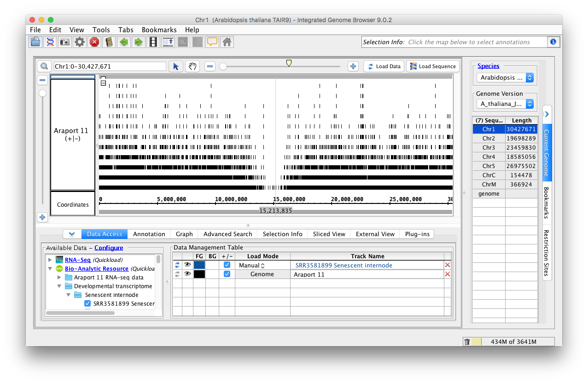Click the blue FG color swatch for SRR3581899
This screenshot has height=383, width=588.
199,265
